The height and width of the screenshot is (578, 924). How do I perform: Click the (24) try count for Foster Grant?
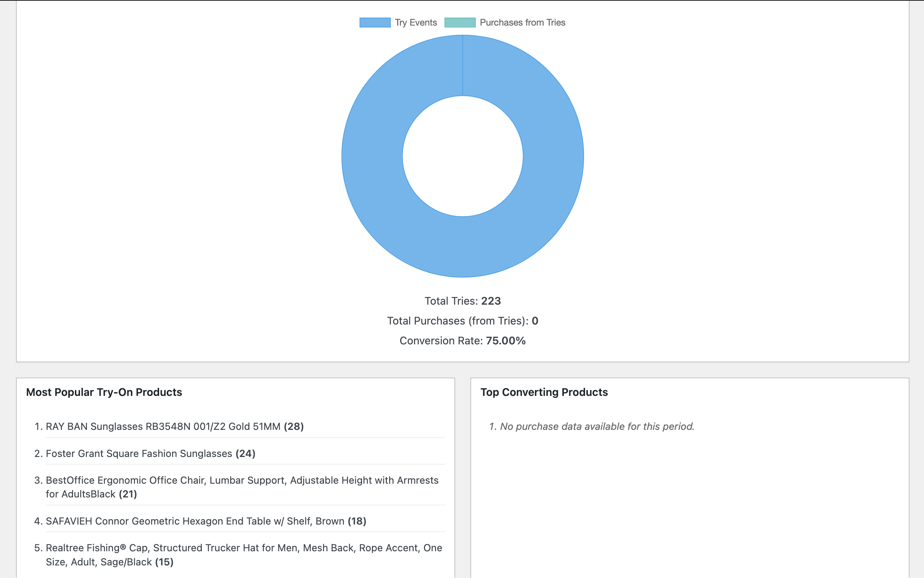(x=245, y=454)
